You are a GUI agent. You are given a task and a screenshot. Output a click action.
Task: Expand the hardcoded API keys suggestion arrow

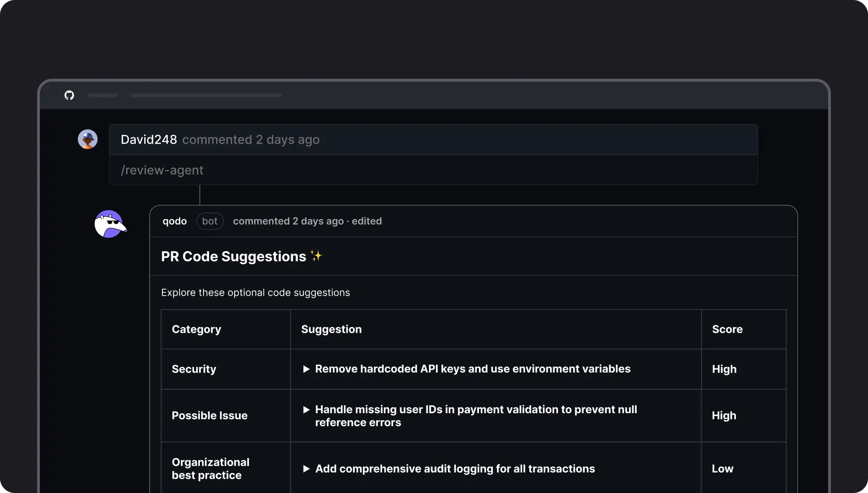point(306,369)
